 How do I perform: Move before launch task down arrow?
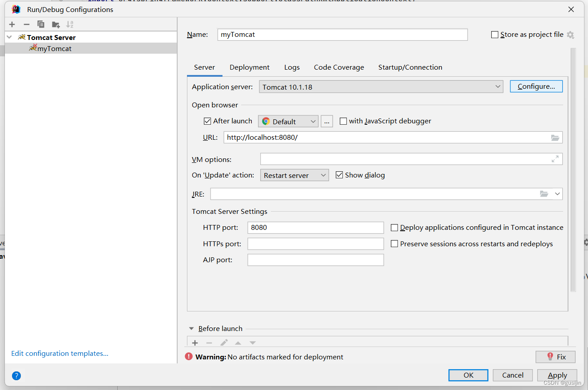click(x=252, y=343)
